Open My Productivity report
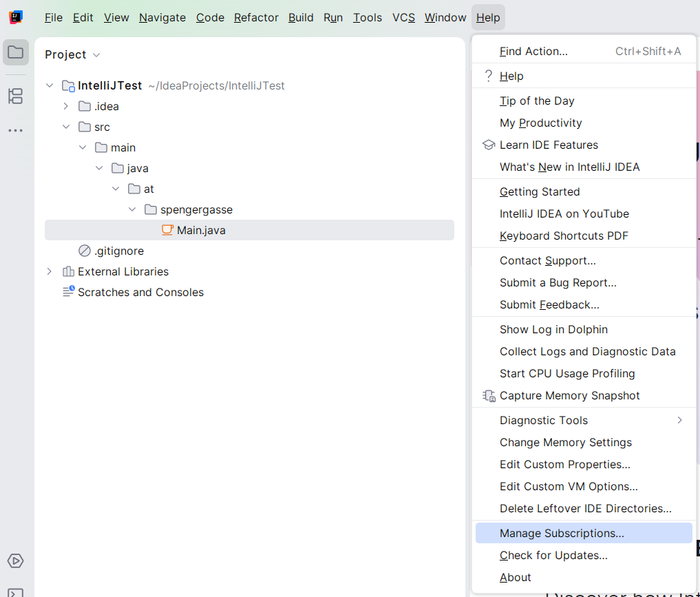 [x=584, y=123]
